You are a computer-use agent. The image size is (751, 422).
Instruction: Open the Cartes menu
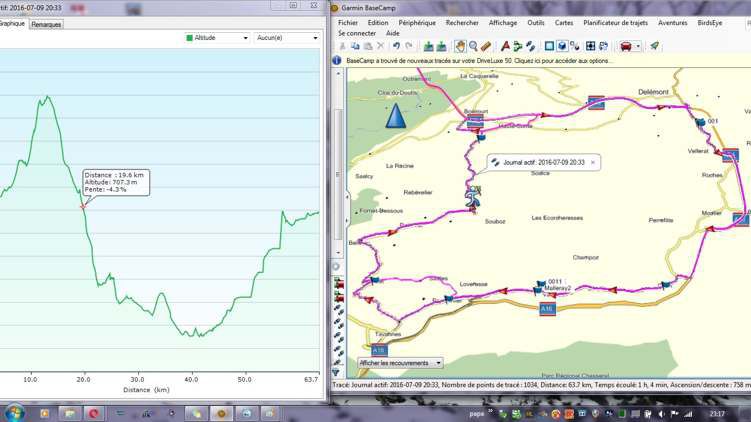pyautogui.click(x=564, y=23)
